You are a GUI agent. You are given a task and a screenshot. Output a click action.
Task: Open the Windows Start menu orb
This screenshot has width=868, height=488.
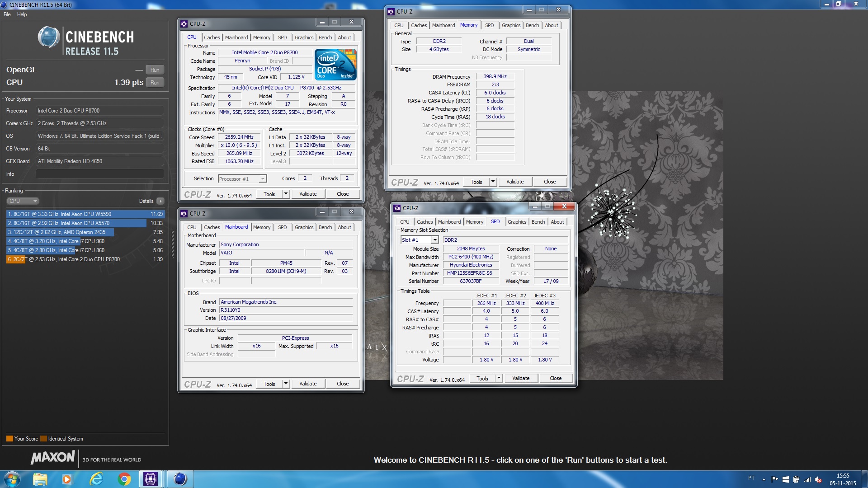[12, 479]
